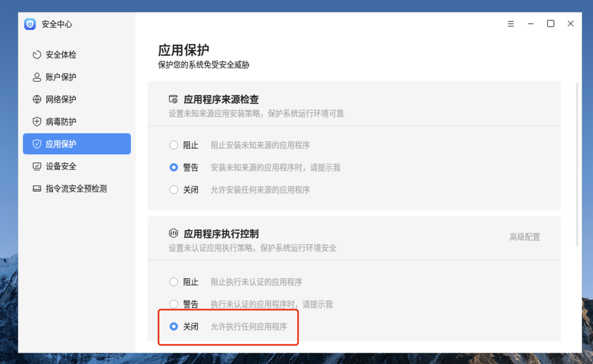The height and width of the screenshot is (364, 593).
Task: Switch to the 设备安全 page
Action: (x=61, y=166)
